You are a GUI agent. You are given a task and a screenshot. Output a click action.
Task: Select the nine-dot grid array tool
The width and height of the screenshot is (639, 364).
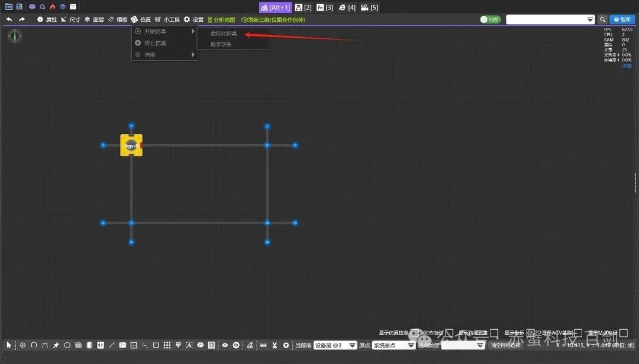(167, 345)
